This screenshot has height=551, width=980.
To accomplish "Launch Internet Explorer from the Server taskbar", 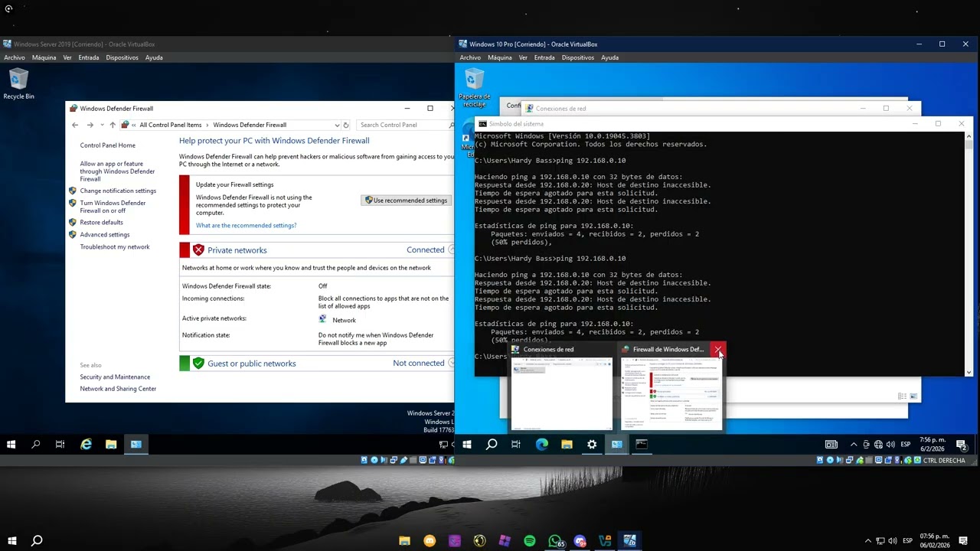I will [86, 444].
